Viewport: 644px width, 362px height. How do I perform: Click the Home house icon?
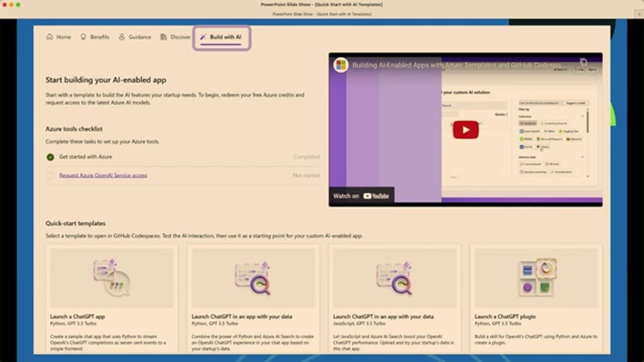(50, 37)
